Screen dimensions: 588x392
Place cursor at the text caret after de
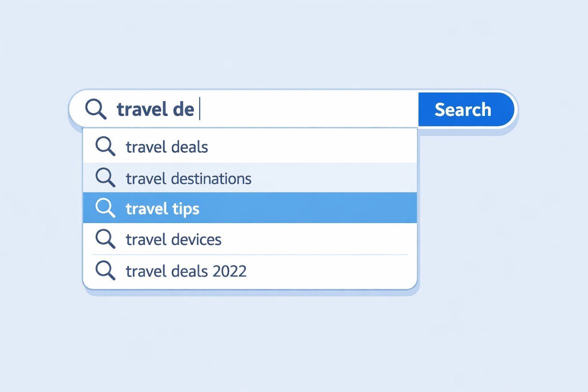point(200,109)
